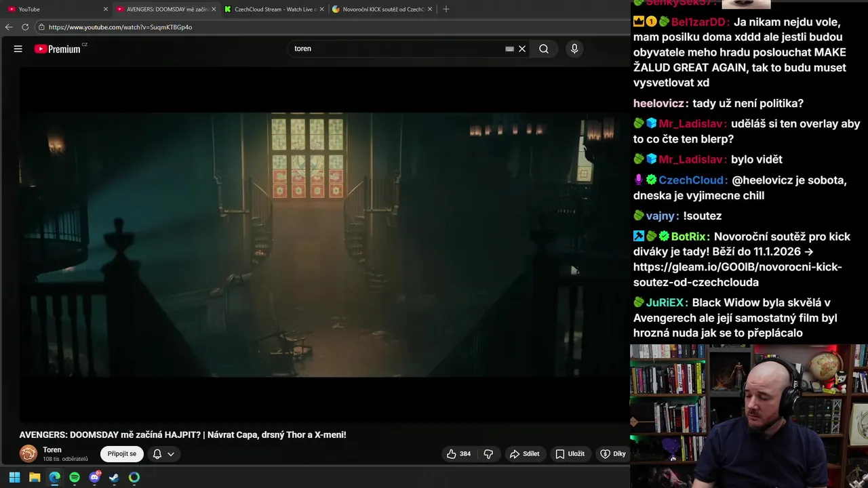The height and width of the screenshot is (488, 868).
Task: Click the '108 tis. odběratelů' subscriber count
Action: point(65,460)
